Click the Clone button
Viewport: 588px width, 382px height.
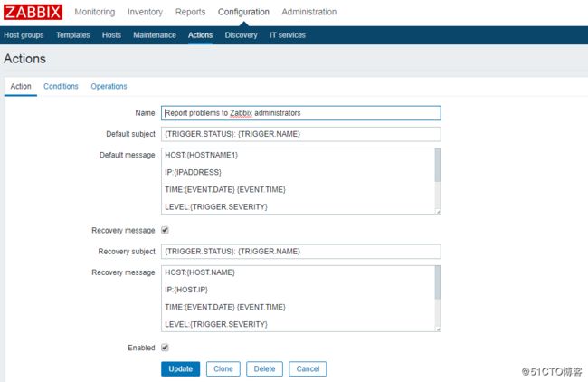(x=223, y=368)
